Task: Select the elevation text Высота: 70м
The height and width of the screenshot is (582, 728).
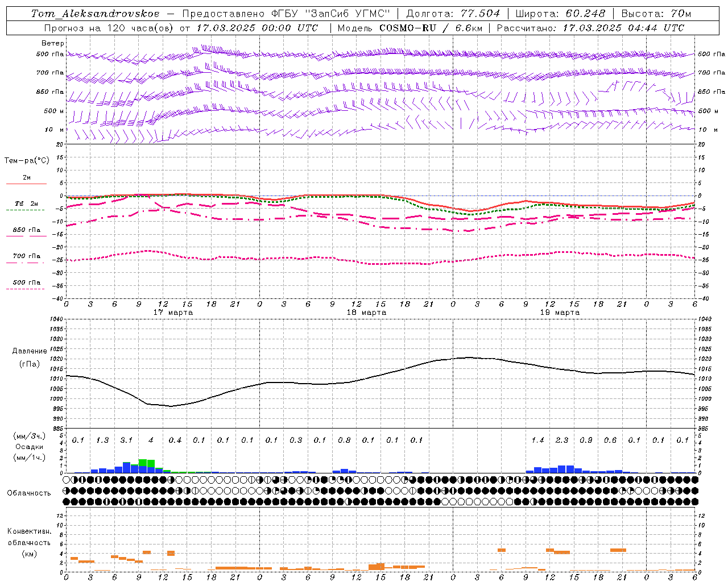Action: click(656, 14)
